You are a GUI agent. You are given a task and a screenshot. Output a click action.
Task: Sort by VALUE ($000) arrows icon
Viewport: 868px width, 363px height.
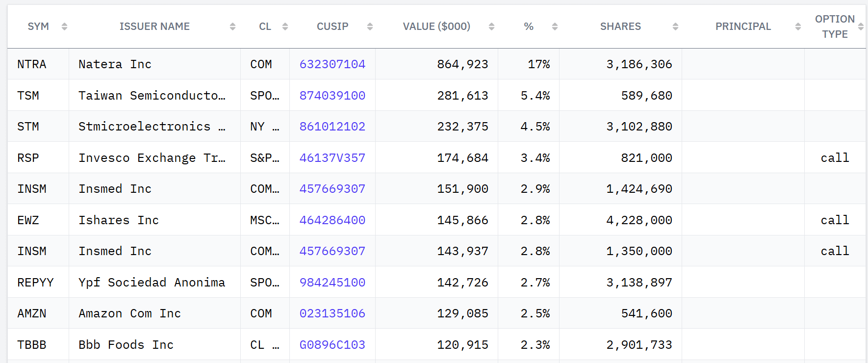tap(491, 26)
